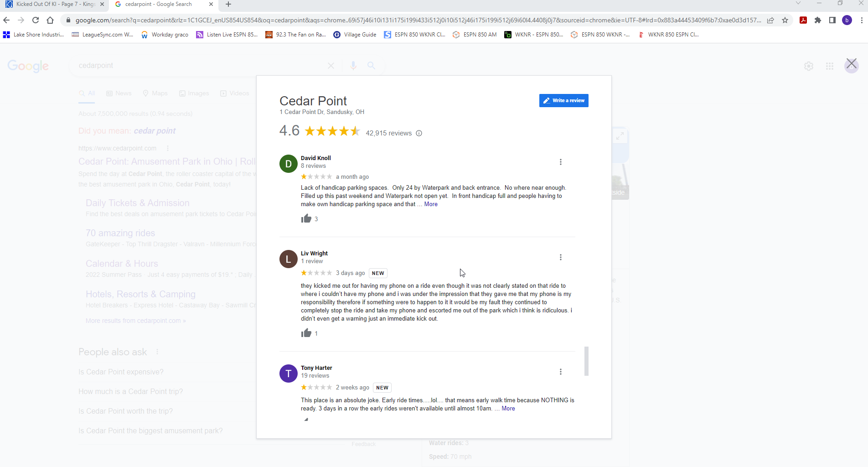
Task: Click the address bar URL field
Action: tap(418, 20)
